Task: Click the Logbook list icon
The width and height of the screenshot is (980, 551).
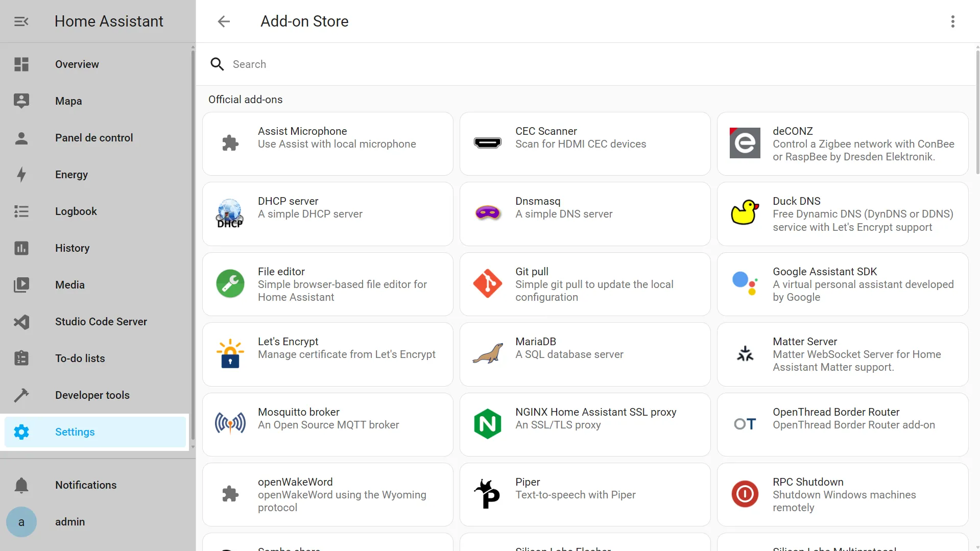Action: coord(21,211)
